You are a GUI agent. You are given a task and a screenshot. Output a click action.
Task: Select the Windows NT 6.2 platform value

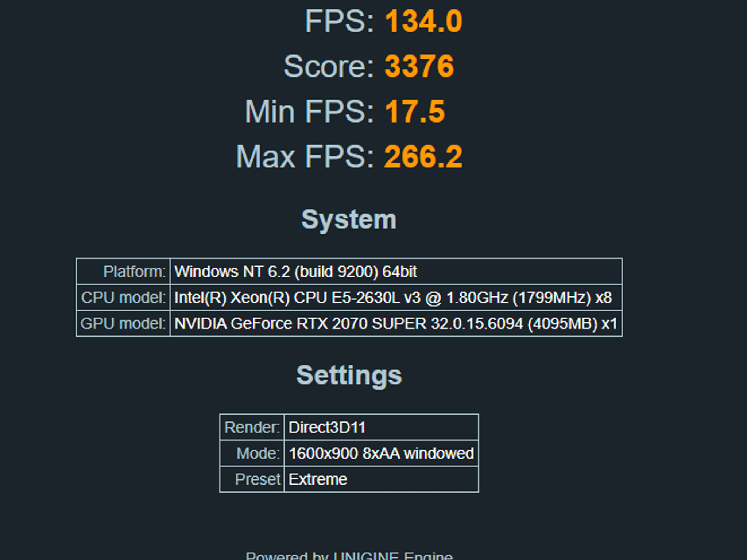click(295, 272)
